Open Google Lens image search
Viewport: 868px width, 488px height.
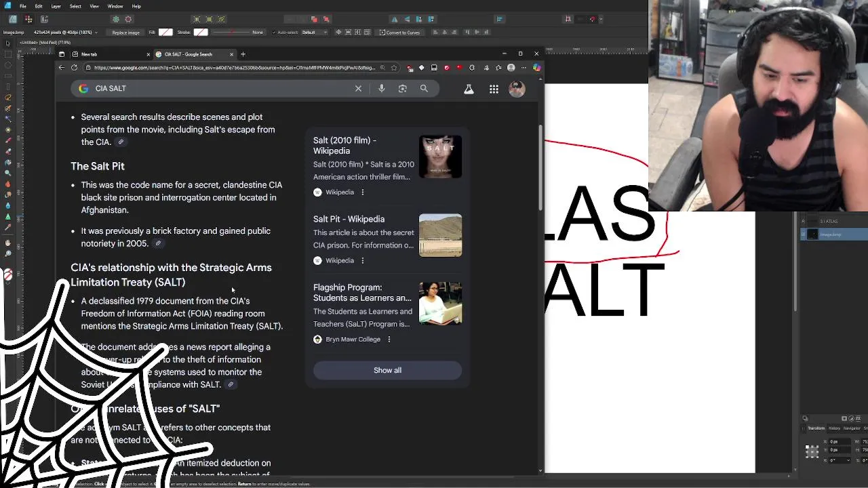[x=403, y=89]
